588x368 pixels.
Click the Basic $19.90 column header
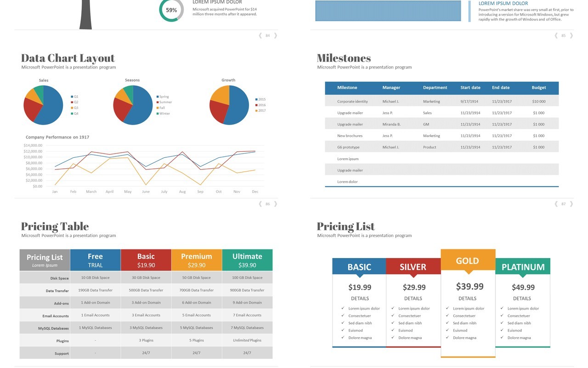(146, 260)
